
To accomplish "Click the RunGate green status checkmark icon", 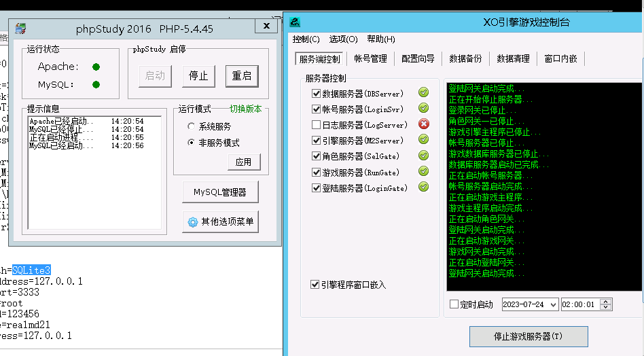I will click(x=423, y=171).
